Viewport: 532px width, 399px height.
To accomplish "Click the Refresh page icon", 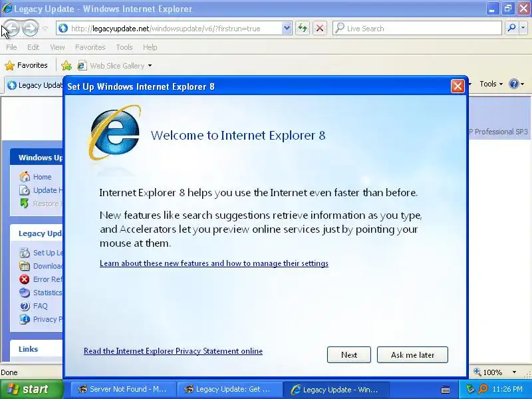I will pyautogui.click(x=303, y=29).
